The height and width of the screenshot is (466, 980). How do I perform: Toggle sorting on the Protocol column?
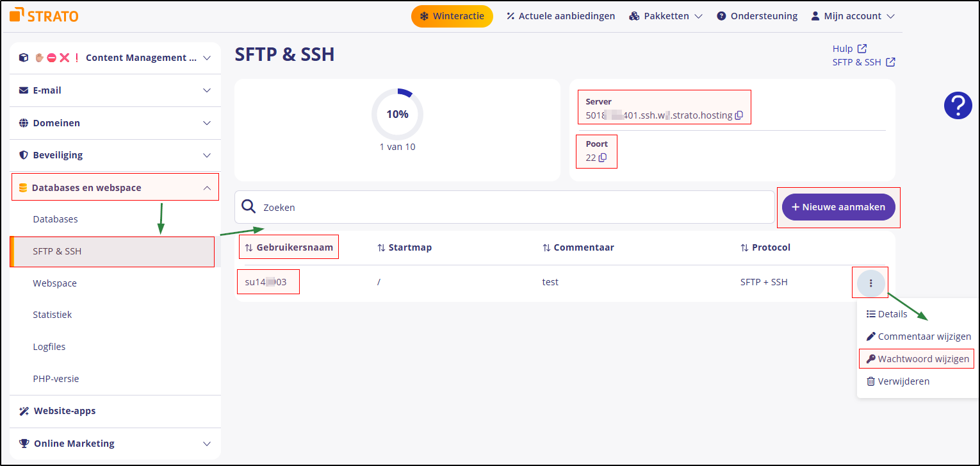pyautogui.click(x=742, y=247)
